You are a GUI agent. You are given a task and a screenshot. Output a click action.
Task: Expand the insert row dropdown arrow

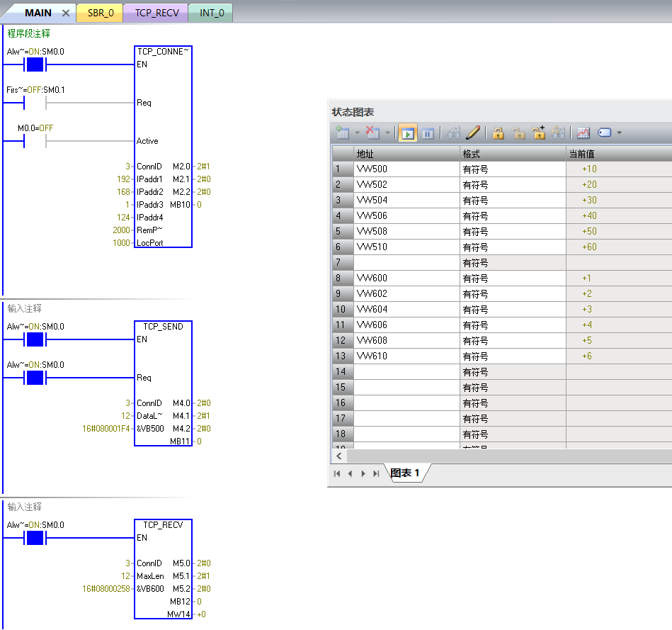click(x=357, y=133)
